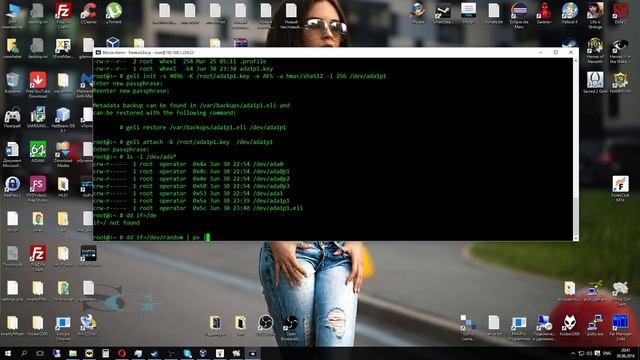Launch Life is Strange shortcut
This screenshot has width=640, height=360.
pos(595,15)
